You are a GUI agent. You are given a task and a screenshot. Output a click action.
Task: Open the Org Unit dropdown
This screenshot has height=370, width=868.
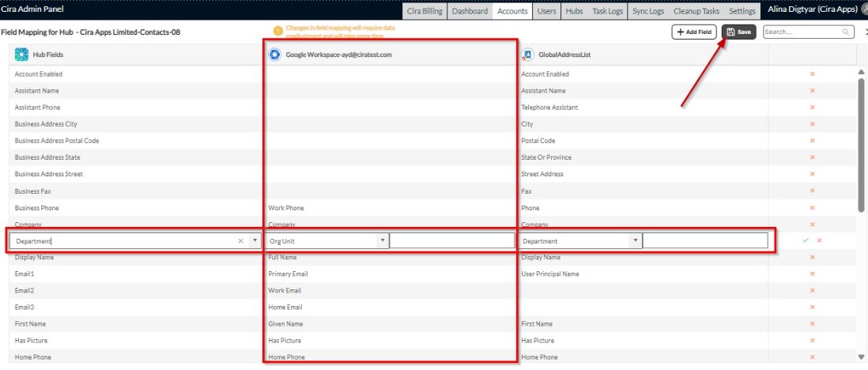coord(381,240)
